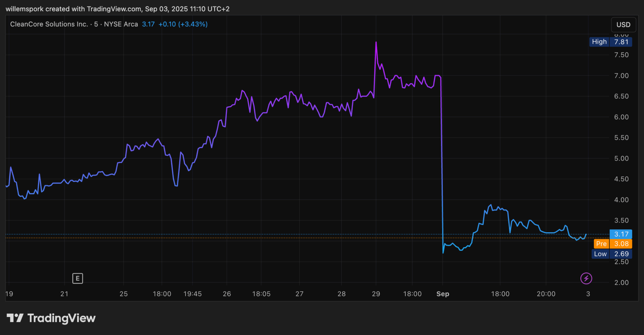Click the 19:45 label on time axis

point(193,294)
